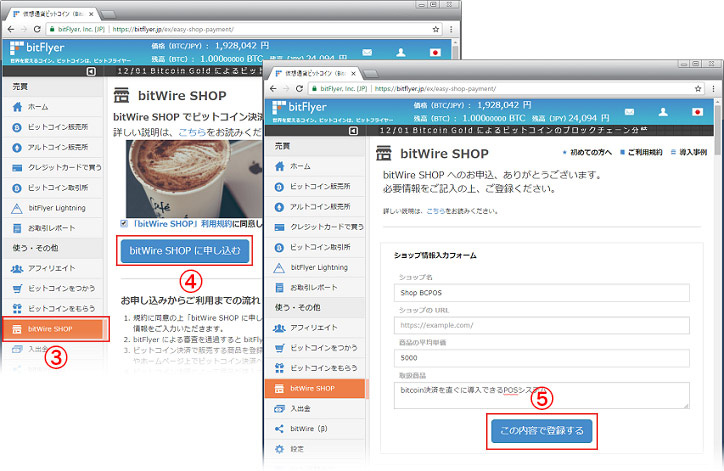This screenshot has height=471, width=724.
Task: Click back arrow in front browser window
Action: click(273, 89)
